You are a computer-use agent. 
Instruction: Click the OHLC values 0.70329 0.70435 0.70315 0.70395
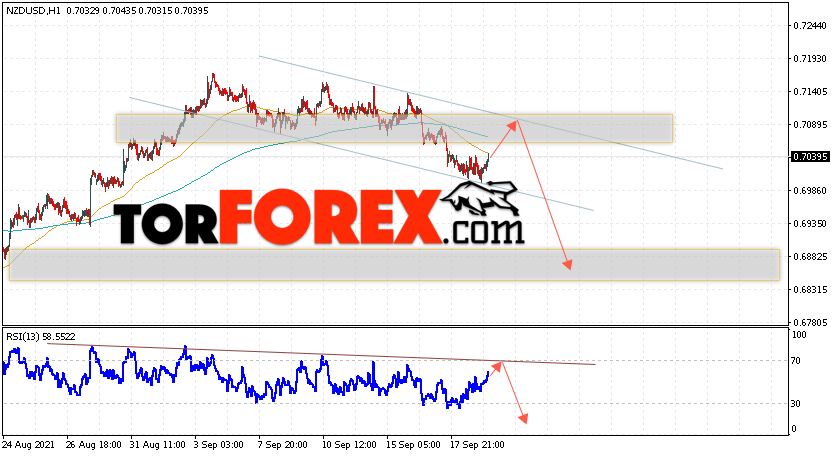(137, 11)
